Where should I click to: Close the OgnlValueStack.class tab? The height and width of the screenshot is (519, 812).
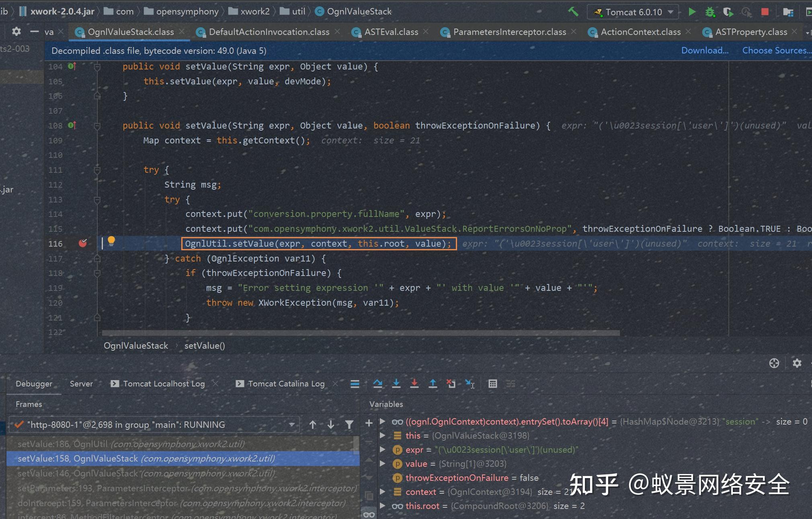pos(182,31)
